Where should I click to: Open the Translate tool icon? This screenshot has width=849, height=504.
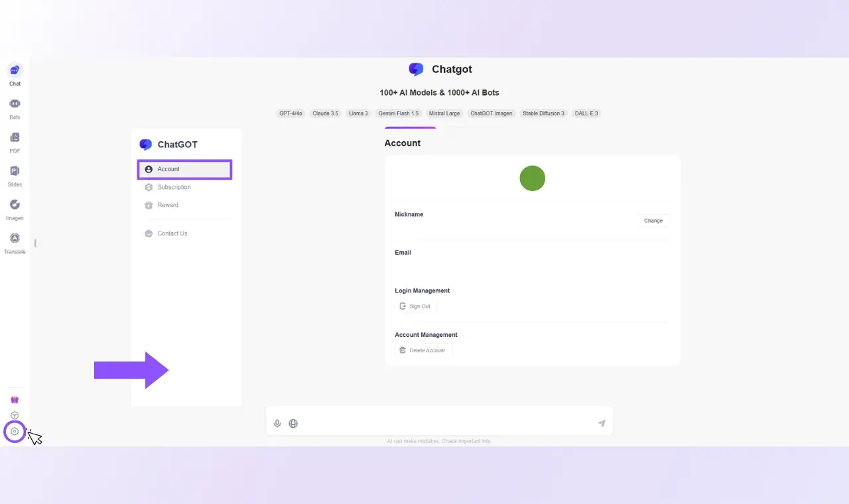pos(15,239)
